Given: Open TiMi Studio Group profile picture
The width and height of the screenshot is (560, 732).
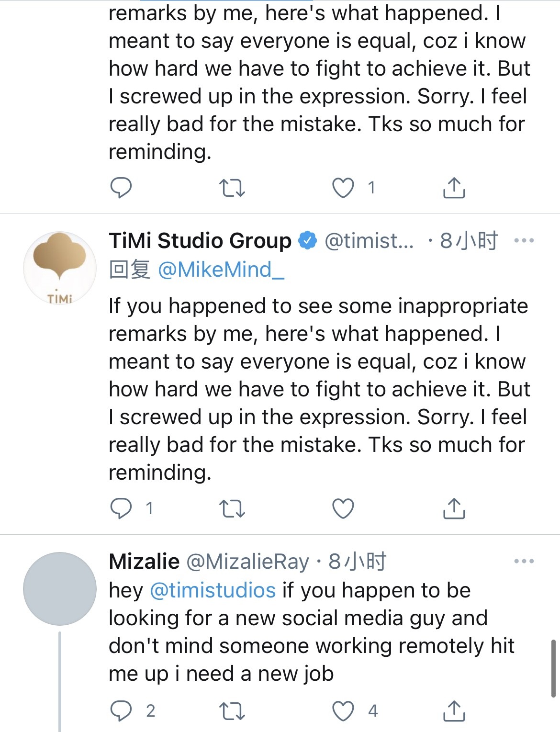Looking at the screenshot, I should tap(60, 268).
